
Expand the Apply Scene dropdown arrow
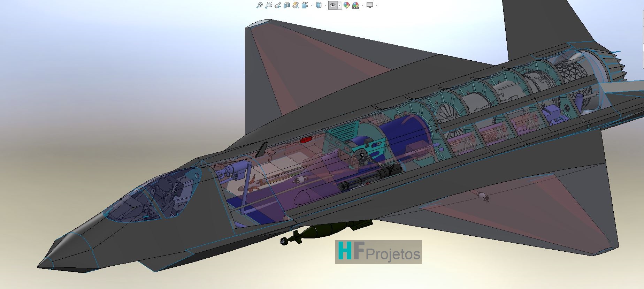coord(362,5)
